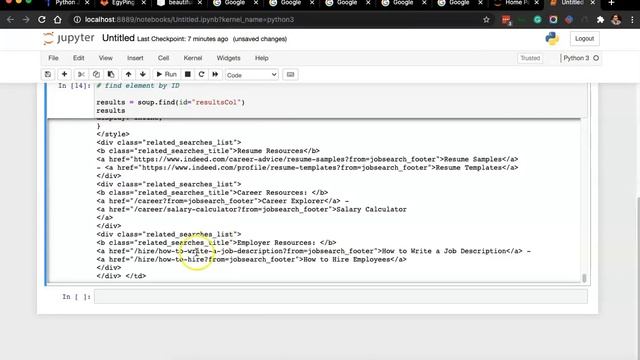Restart the kernel circular arrow icon

(x=201, y=74)
